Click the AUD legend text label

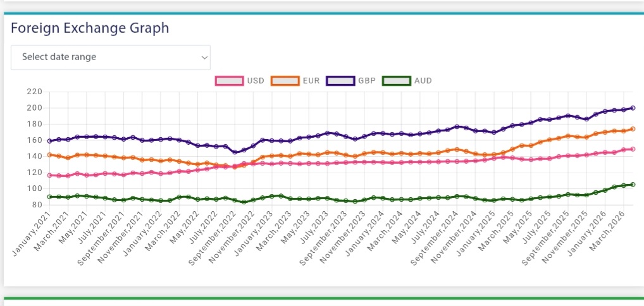[x=423, y=81]
